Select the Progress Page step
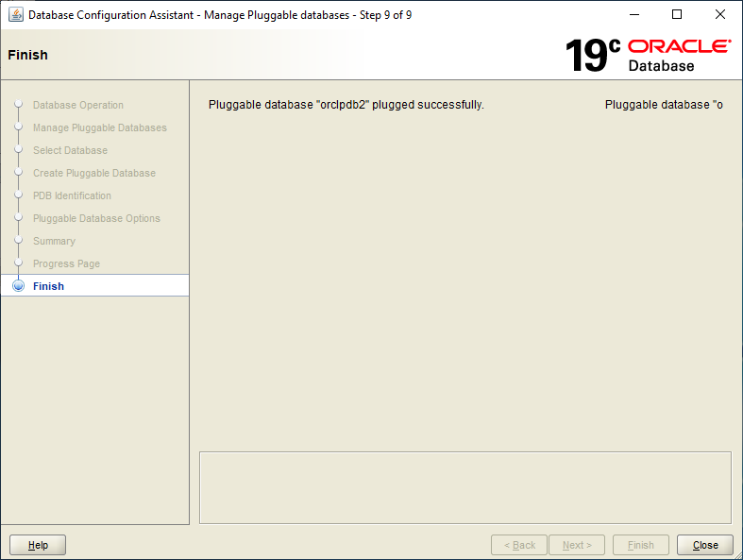Viewport: 743px width, 560px height. pos(66,263)
